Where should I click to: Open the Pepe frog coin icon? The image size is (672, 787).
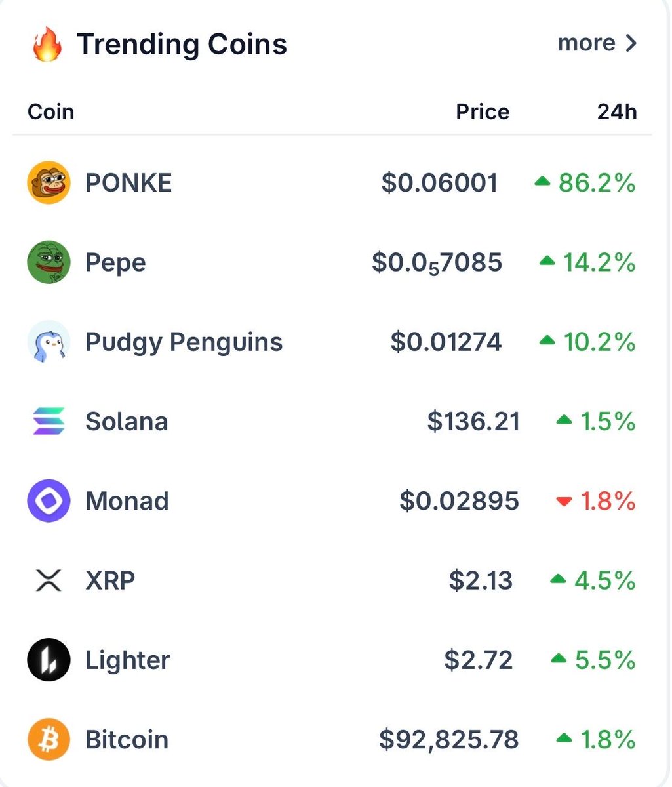point(49,262)
